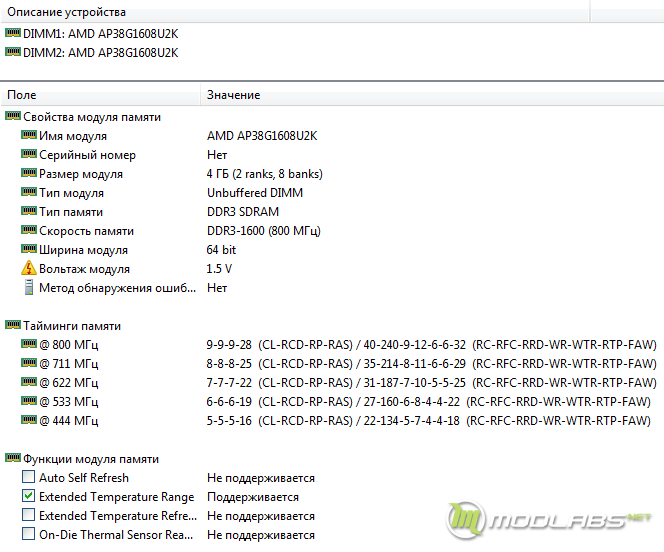Select the Скорость памяти field label
Screen dimensions: 664x552
[86, 231]
